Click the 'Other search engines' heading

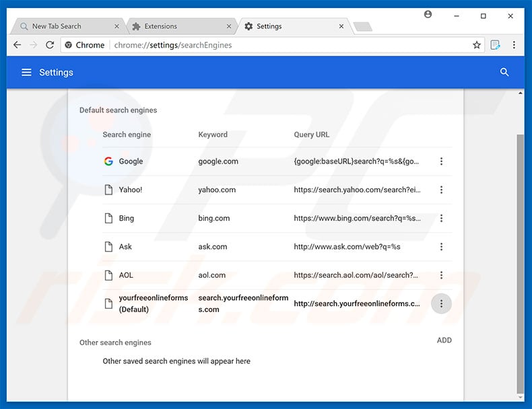point(115,342)
